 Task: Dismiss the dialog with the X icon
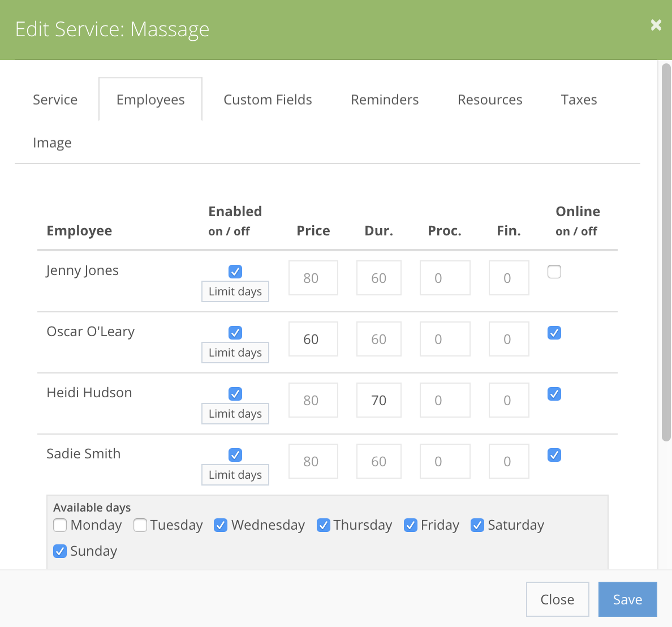coord(656,25)
